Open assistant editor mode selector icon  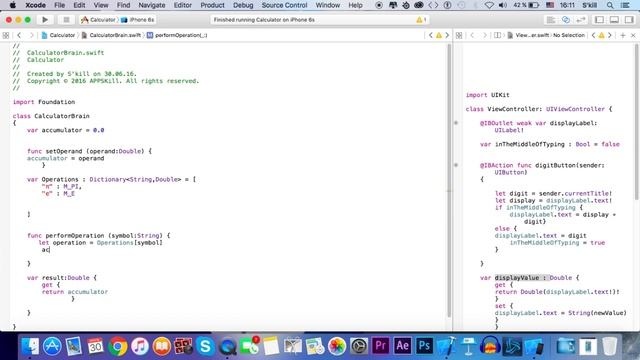coord(497,36)
